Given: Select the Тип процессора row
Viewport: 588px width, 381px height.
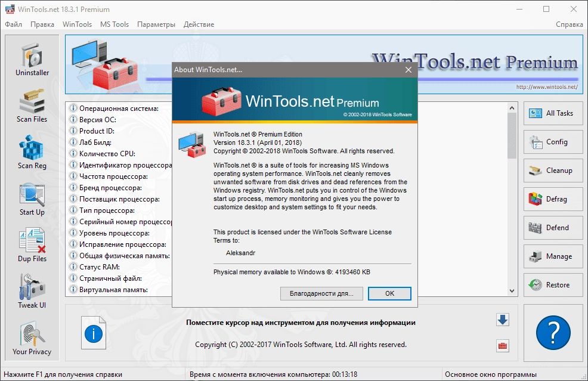Looking at the screenshot, I should coord(119,210).
